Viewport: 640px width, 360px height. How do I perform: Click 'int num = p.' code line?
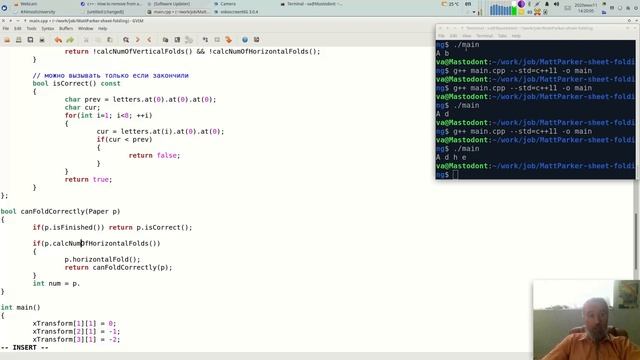pos(56,283)
